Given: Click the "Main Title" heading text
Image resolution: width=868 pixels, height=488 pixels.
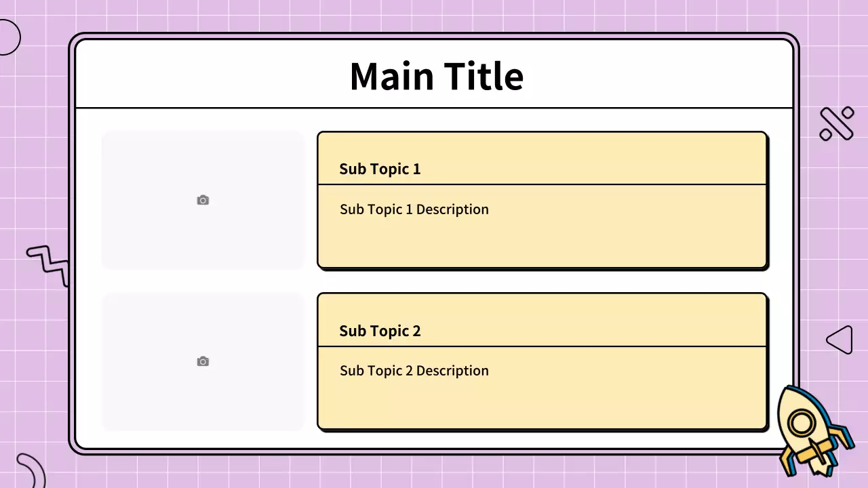Looking at the screenshot, I should coord(437,76).
